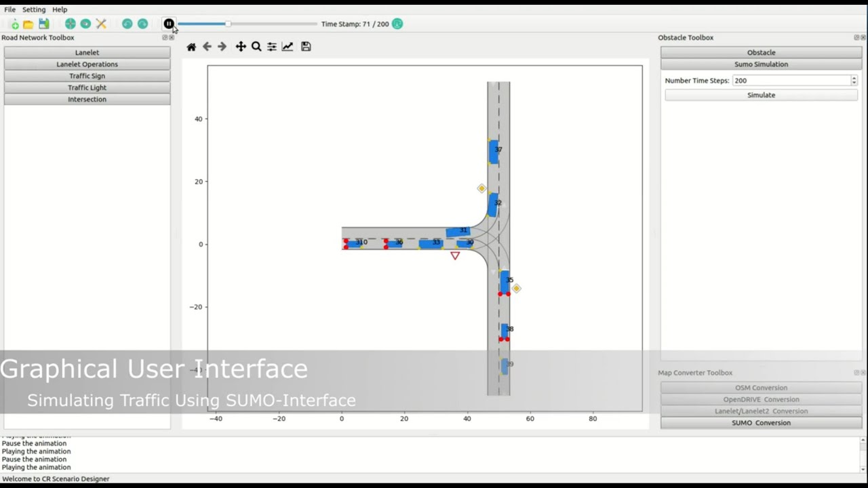The image size is (868, 488).
Task: Select vehicle 37 on the road
Action: 494,152
